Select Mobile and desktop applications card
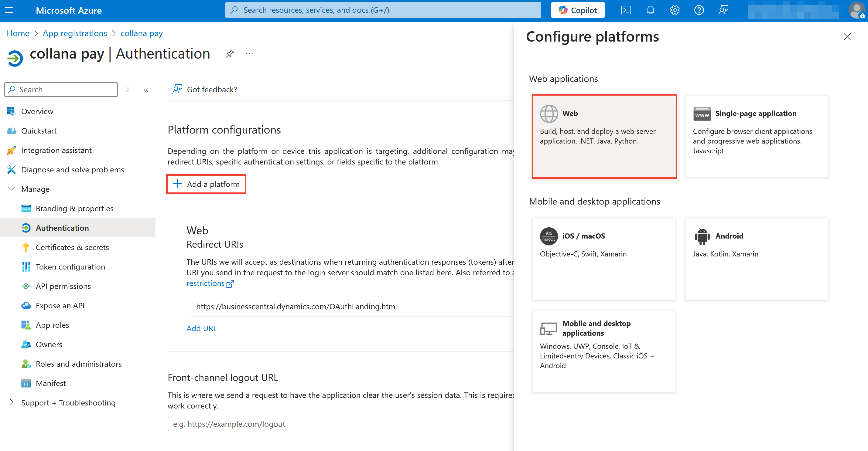This screenshot has height=451, width=868. 603,351
